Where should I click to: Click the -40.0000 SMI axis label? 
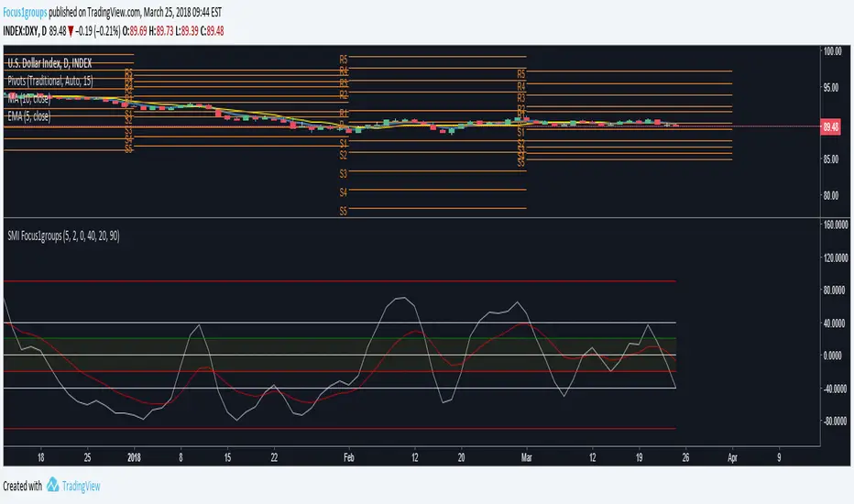(x=835, y=389)
